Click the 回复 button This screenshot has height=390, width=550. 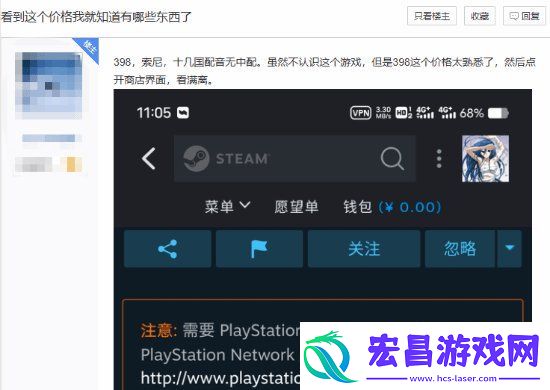click(x=524, y=16)
